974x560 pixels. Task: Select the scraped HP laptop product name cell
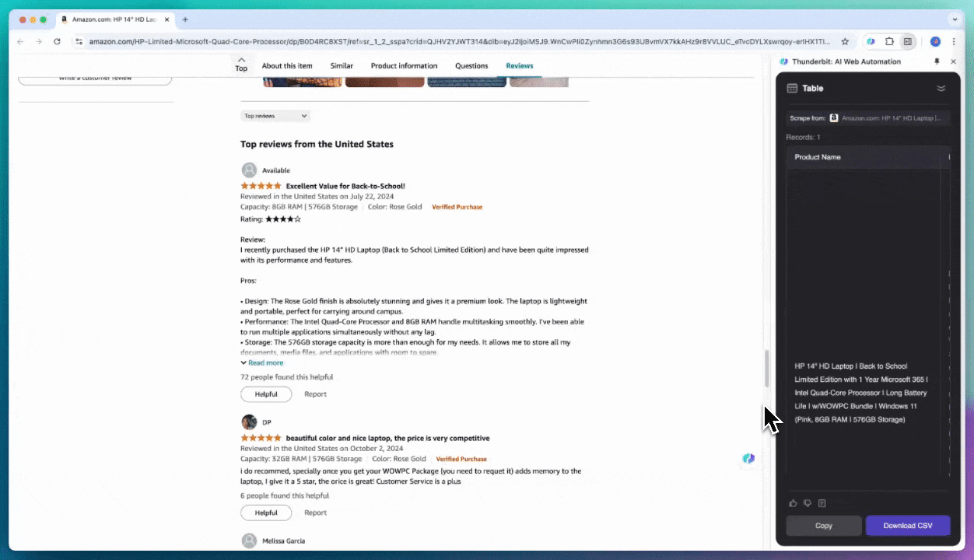coord(862,393)
